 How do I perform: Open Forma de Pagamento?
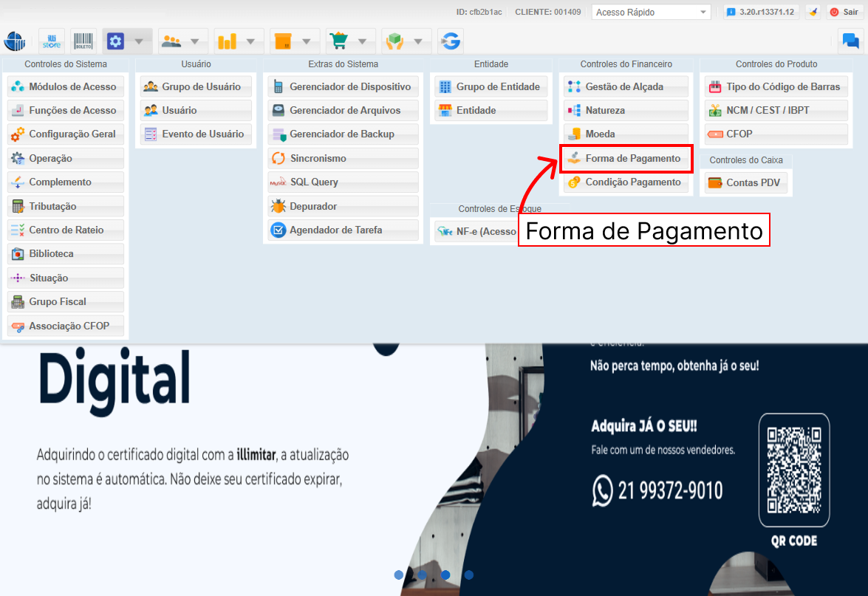[626, 158]
